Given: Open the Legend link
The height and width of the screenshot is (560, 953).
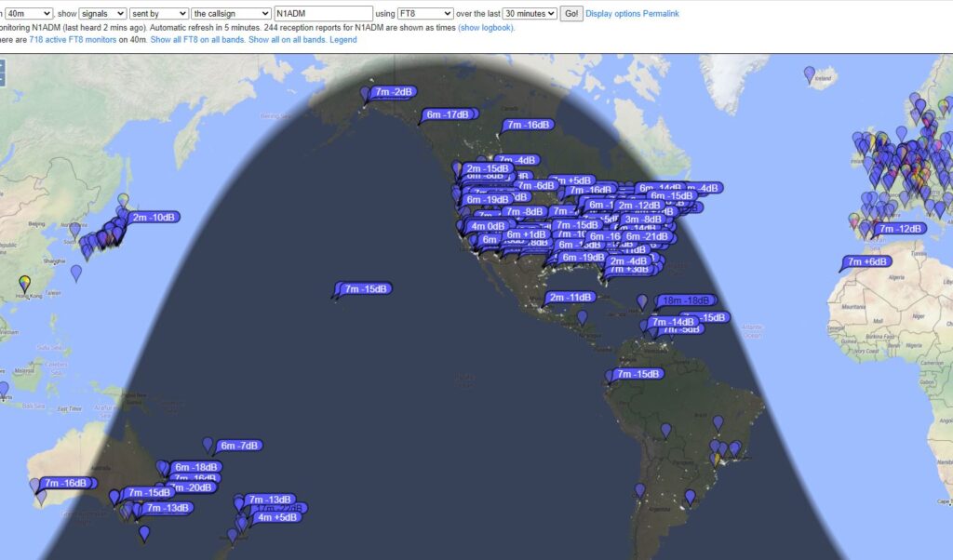Looking at the screenshot, I should tap(342, 40).
